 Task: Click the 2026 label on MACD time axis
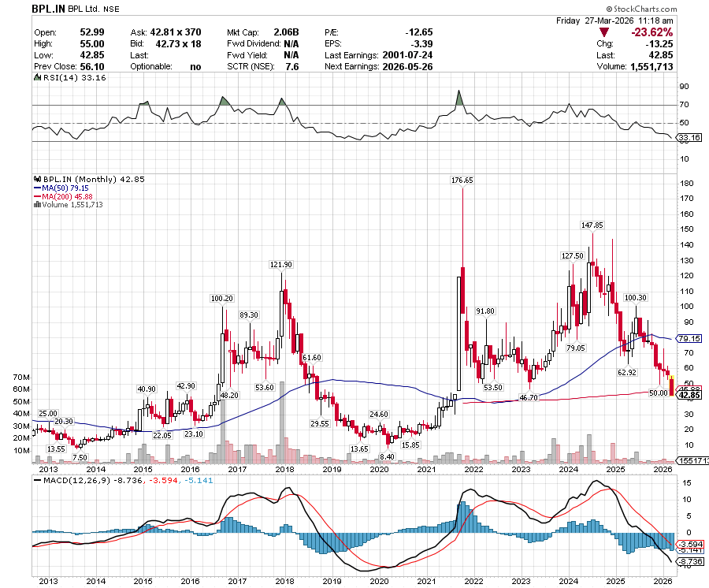coord(663,581)
